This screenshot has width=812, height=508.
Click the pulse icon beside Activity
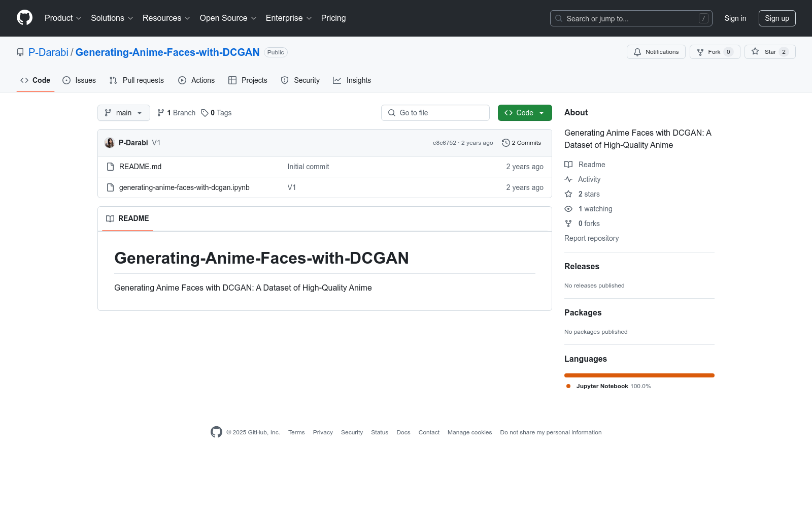click(568, 179)
